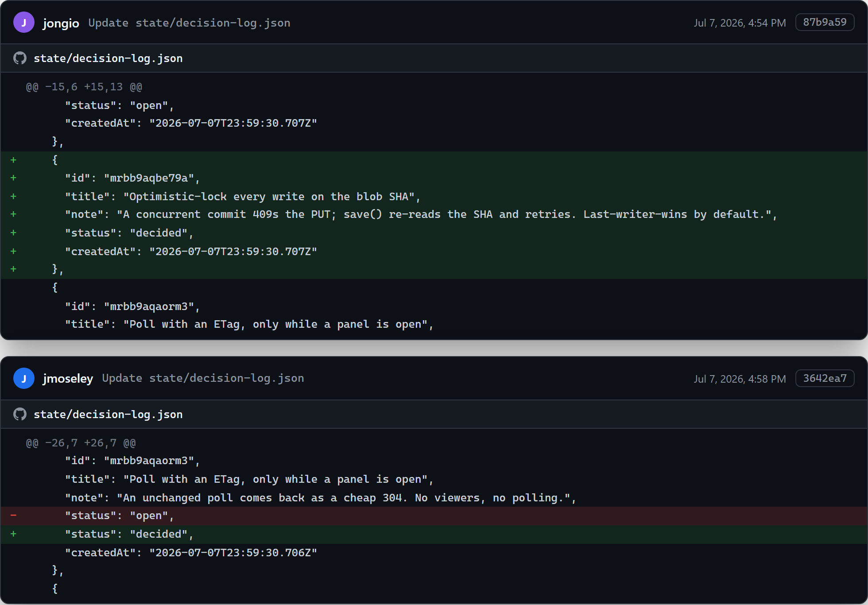Click GitHub icon in first commit file header

click(x=20, y=58)
